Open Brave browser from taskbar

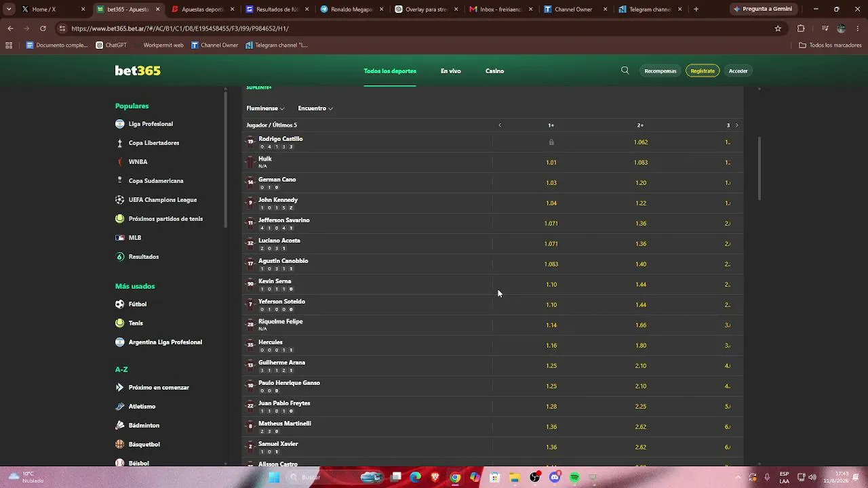tap(435, 477)
